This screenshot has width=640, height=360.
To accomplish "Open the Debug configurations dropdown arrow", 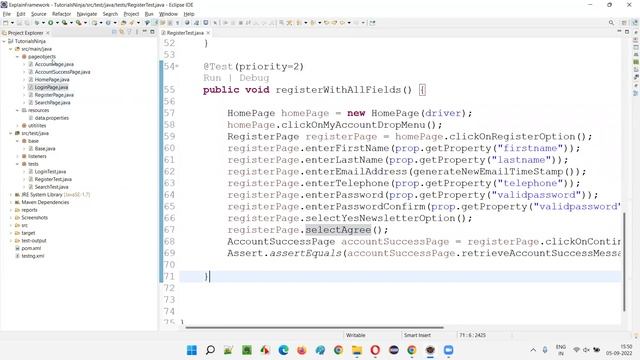I will [43, 23].
